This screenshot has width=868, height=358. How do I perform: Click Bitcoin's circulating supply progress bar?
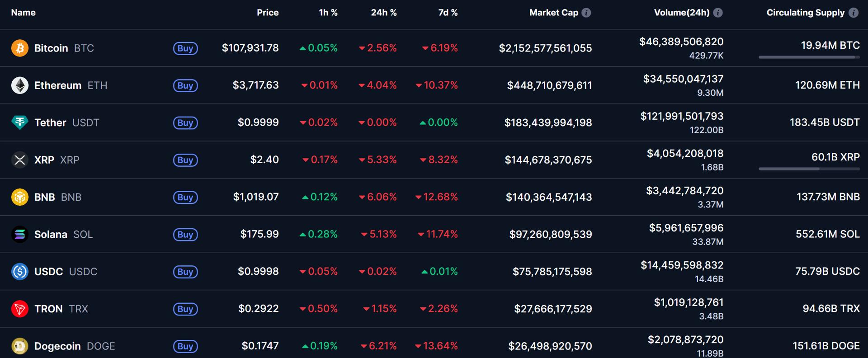pos(809,57)
